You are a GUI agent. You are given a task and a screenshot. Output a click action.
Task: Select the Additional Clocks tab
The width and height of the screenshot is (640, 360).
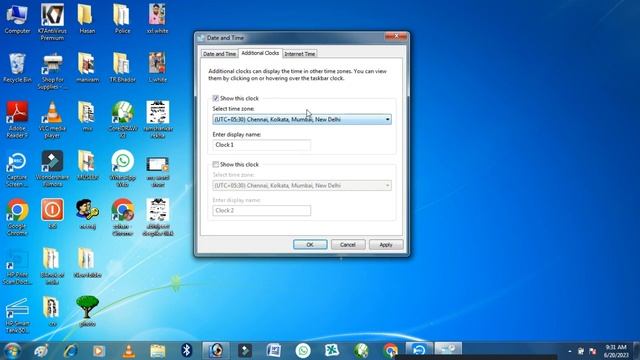point(260,53)
